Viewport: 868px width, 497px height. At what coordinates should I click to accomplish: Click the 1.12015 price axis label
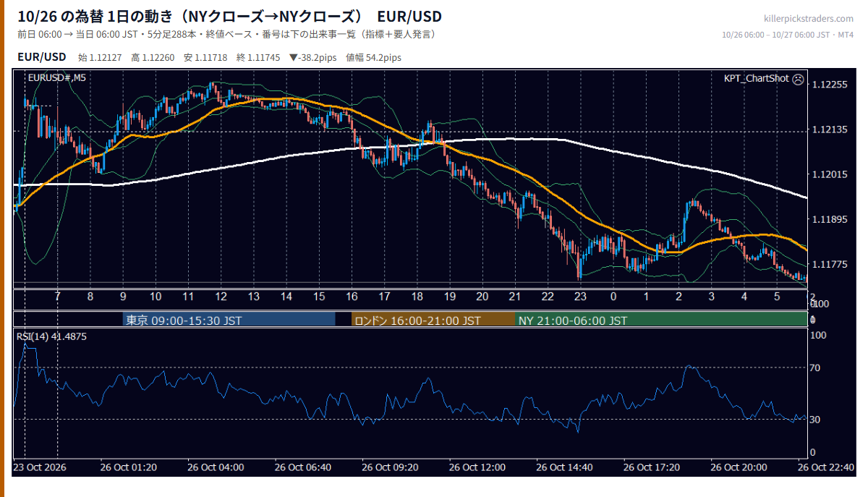tap(830, 175)
